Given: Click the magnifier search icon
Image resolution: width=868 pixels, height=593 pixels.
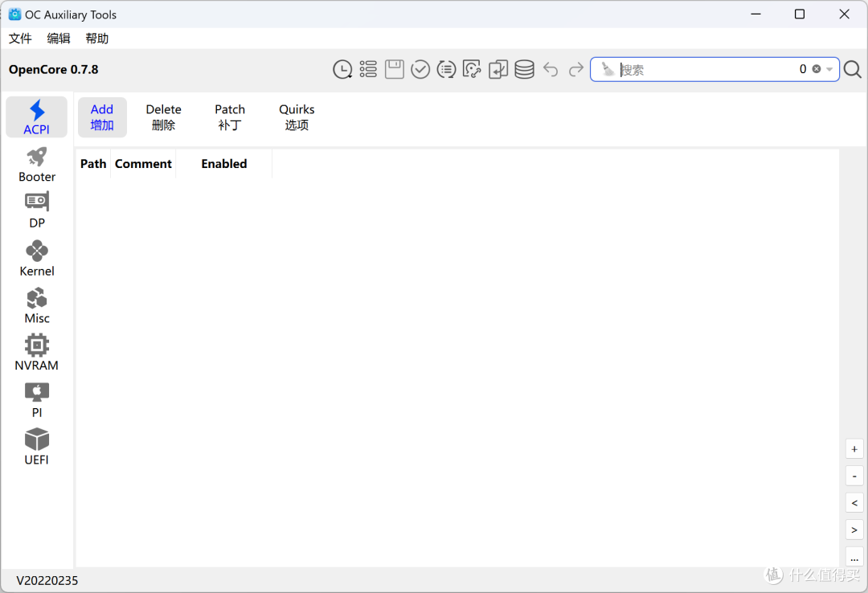Looking at the screenshot, I should point(853,70).
